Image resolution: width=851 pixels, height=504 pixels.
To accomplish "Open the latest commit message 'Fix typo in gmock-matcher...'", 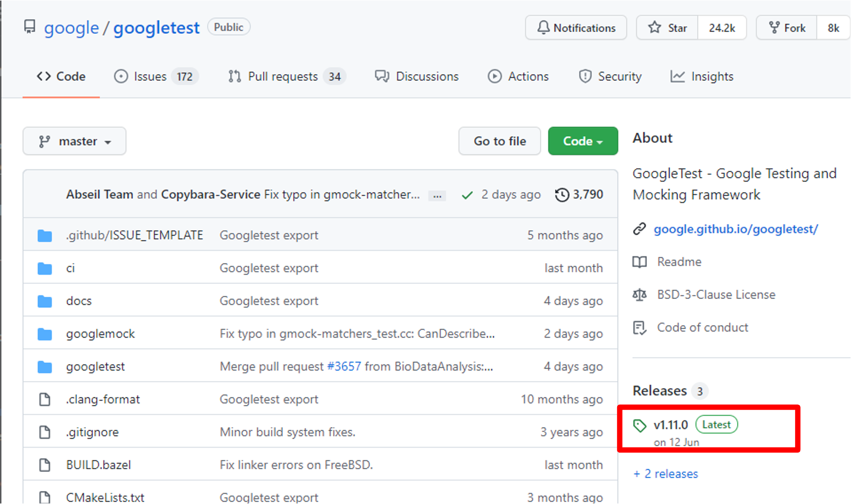I will pyautogui.click(x=342, y=194).
